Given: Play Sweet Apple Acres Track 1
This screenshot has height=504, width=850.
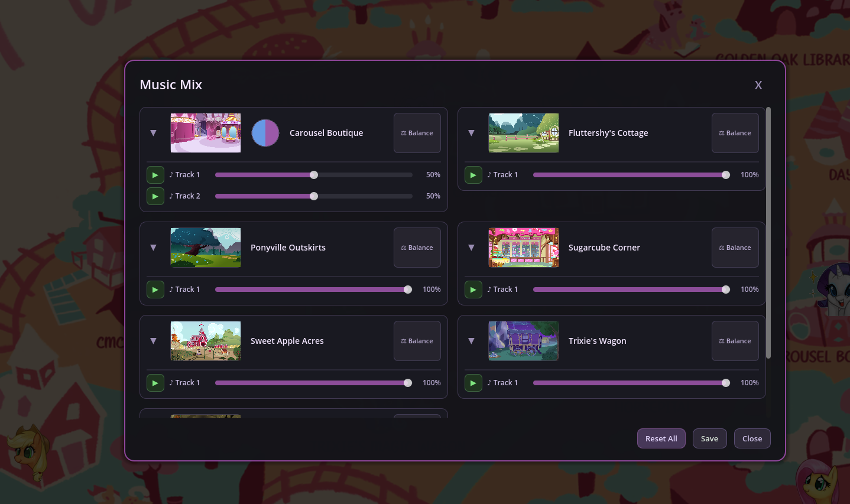Looking at the screenshot, I should click(155, 383).
